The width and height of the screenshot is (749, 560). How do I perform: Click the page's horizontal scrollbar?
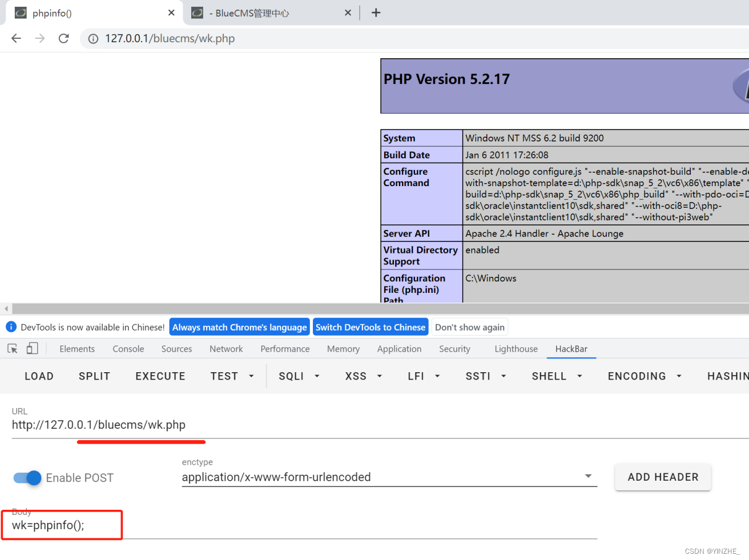click(x=380, y=309)
